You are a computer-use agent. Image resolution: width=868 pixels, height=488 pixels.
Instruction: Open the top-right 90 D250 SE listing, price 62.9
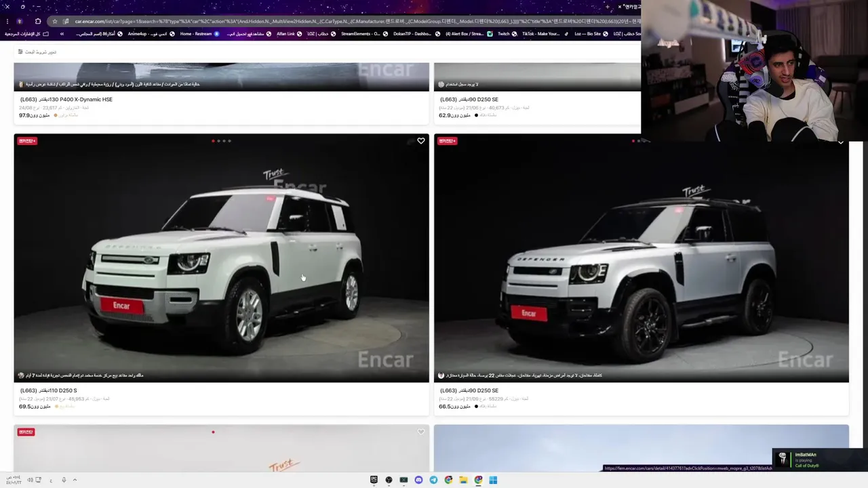tap(469, 99)
